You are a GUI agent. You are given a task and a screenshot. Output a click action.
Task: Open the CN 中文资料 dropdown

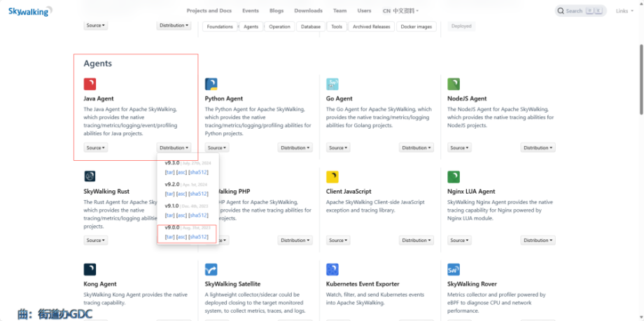click(x=400, y=11)
